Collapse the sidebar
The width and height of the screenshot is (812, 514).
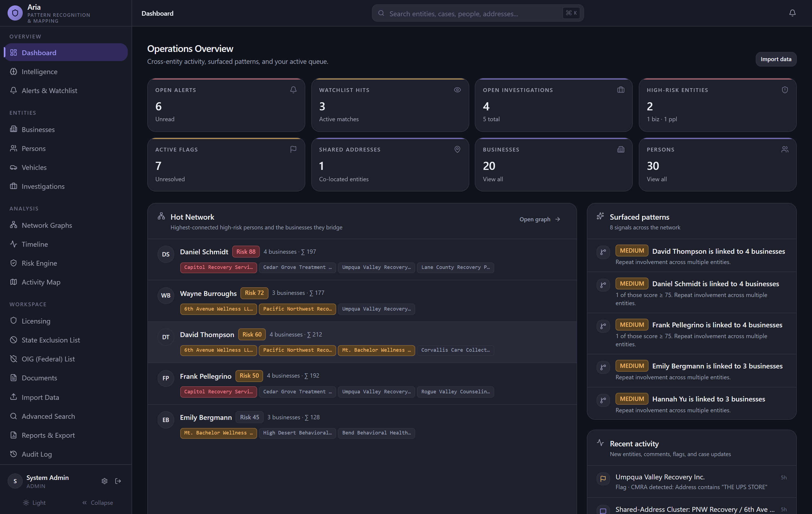97,503
